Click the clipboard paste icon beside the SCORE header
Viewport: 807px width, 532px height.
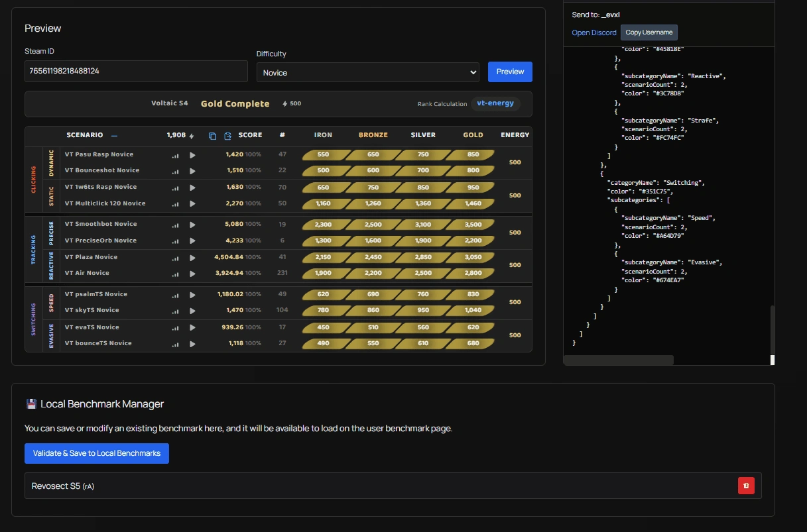[x=226, y=135]
